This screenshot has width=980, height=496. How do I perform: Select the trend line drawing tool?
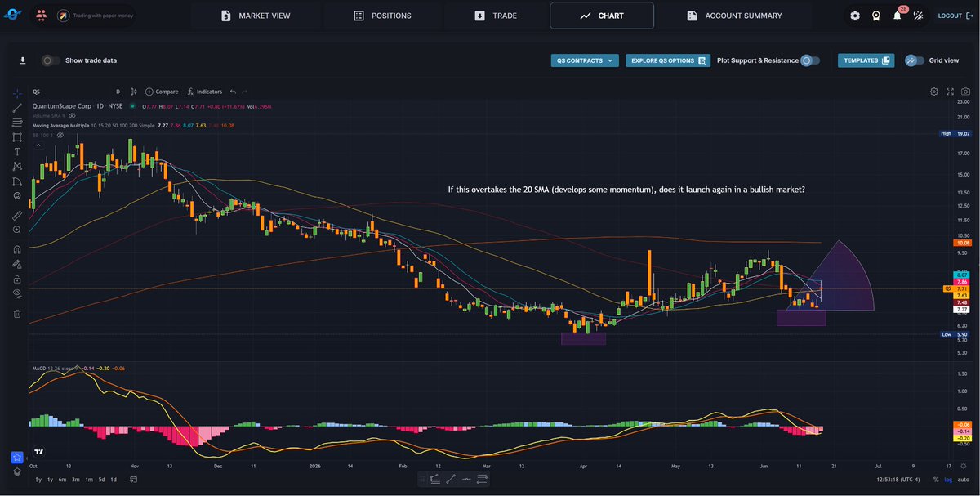[17, 108]
